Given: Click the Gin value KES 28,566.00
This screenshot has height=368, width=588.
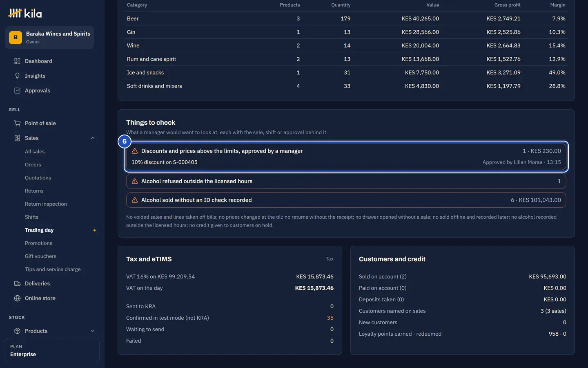Looking at the screenshot, I should (420, 32).
